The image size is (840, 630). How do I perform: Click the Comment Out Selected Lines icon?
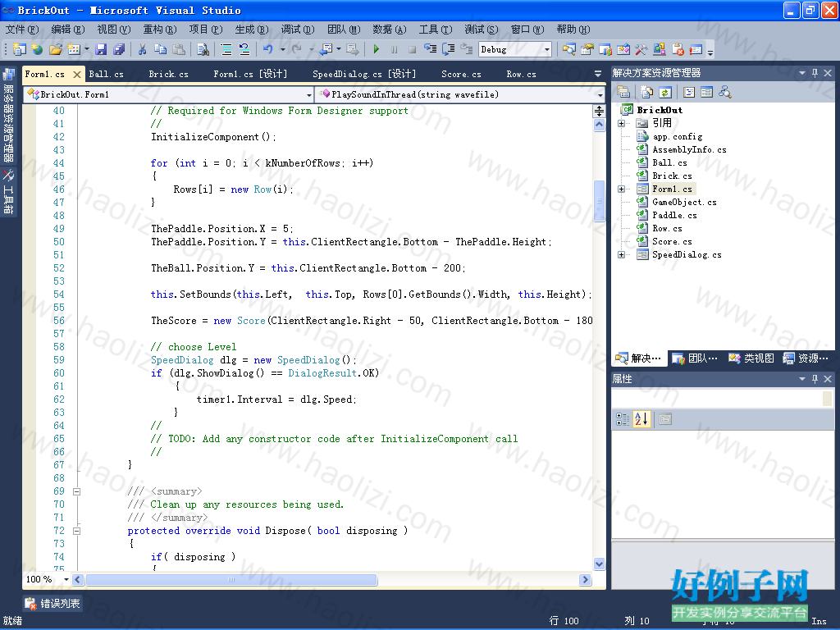[226, 49]
